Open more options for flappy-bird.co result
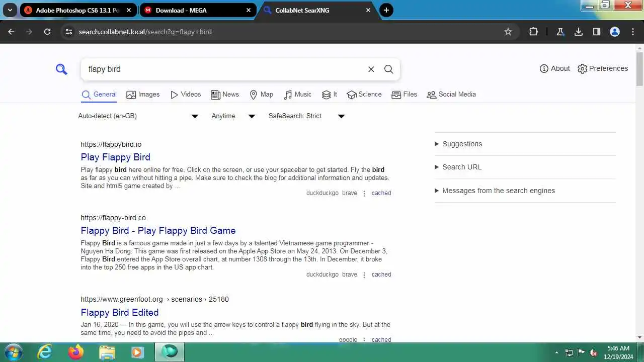Image resolution: width=644 pixels, height=362 pixels. pyautogui.click(x=364, y=275)
